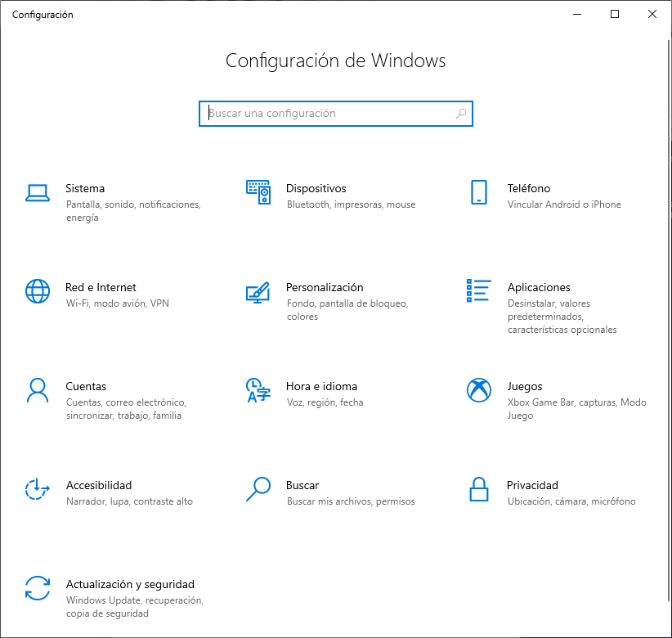Click 'Fondo, pantalla de bloqueo, colores' text
This screenshot has width=672, height=638.
point(347,310)
